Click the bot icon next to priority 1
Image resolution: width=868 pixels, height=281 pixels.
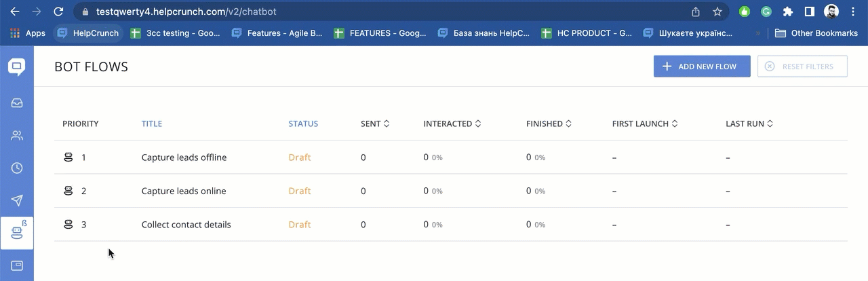pos(68,157)
